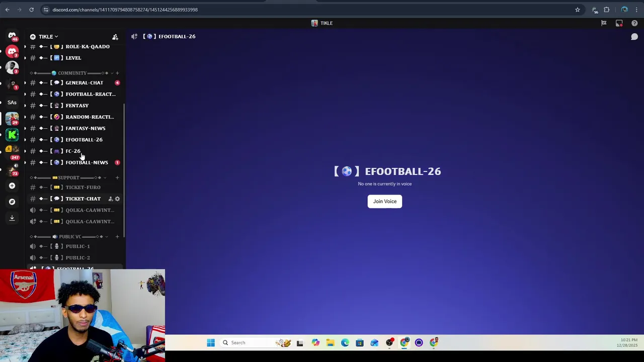Expand threads arrow beside GENERAL-CHAT
Image resolution: width=644 pixels, height=362 pixels.
click(x=25, y=83)
